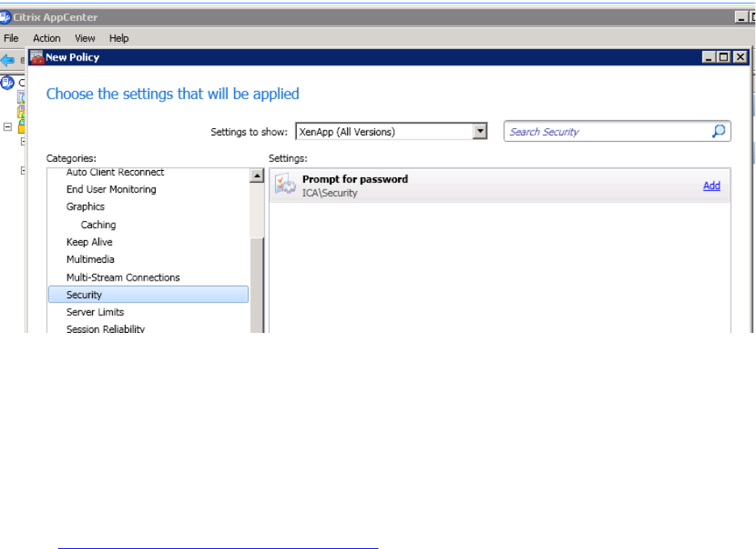Select the Security category

148,295
